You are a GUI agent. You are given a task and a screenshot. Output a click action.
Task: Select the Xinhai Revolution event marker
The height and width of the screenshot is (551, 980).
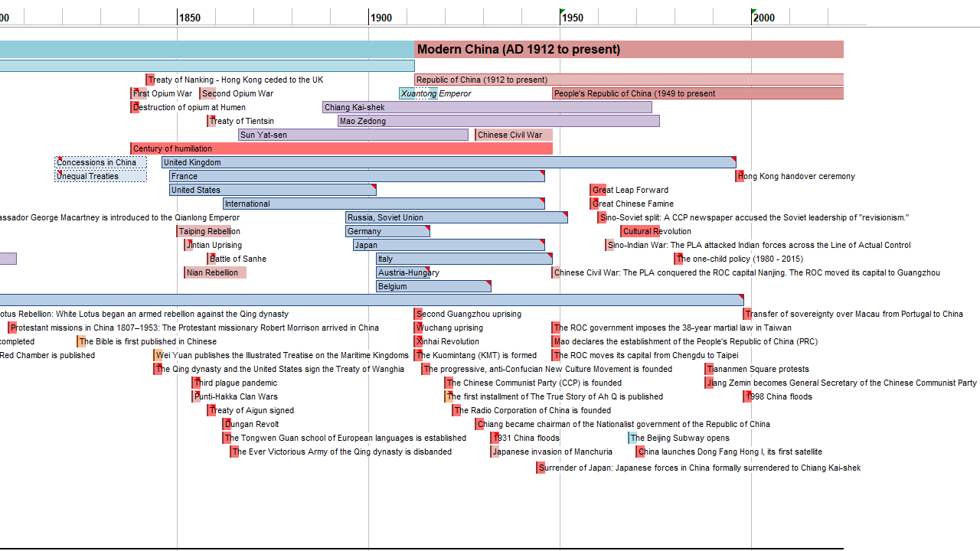pos(418,341)
